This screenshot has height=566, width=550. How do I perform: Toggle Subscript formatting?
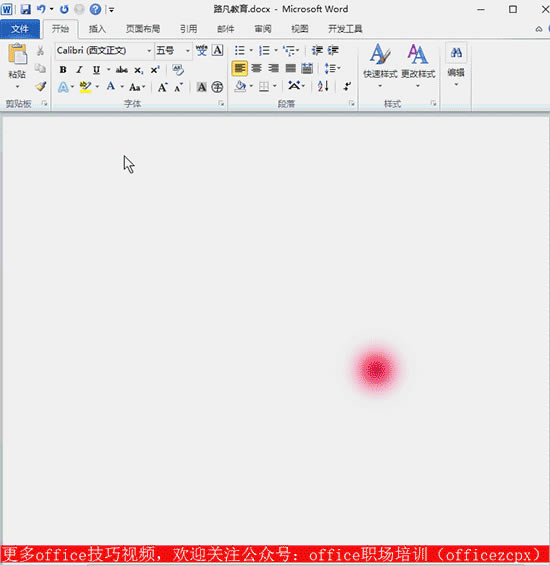coord(139,70)
